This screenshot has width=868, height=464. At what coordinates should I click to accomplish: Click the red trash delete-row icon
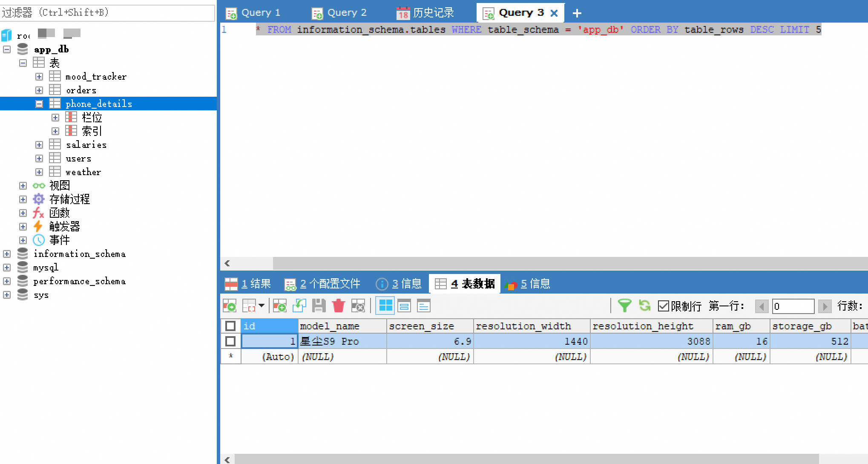coord(339,305)
